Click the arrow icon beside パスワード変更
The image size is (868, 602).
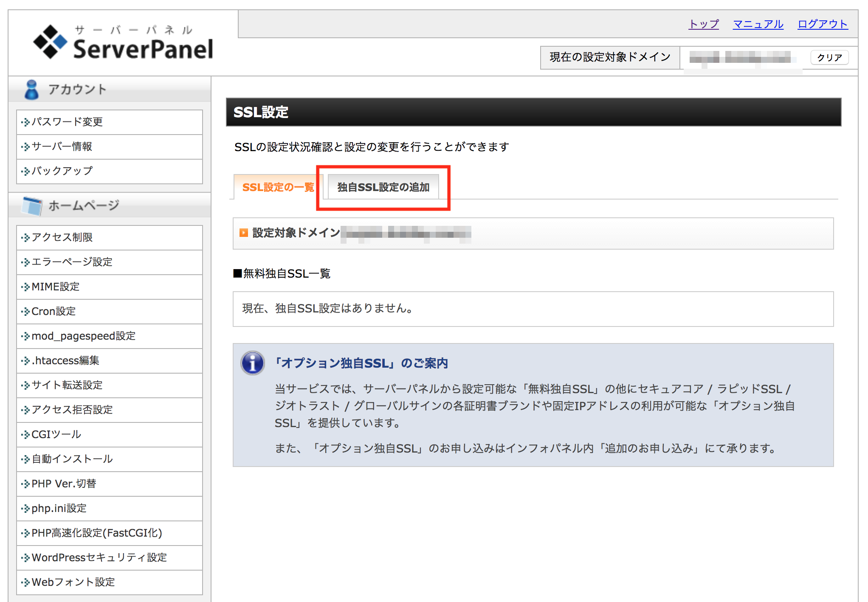[25, 122]
